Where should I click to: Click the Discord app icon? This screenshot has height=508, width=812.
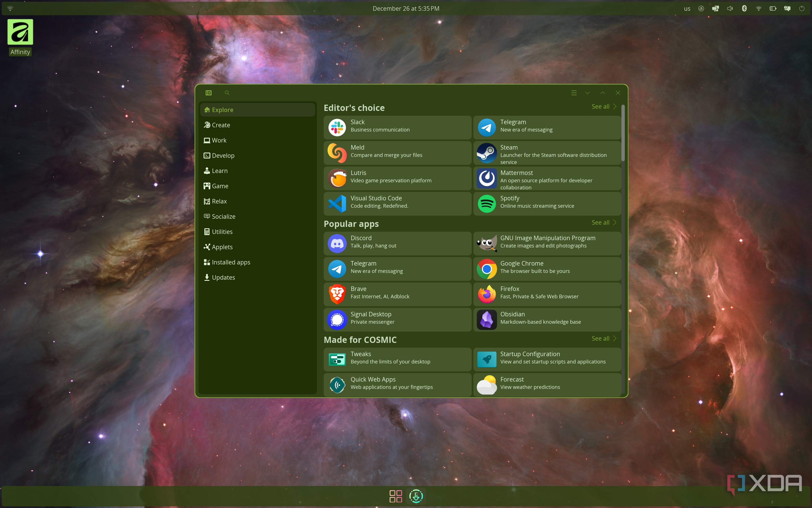(337, 244)
